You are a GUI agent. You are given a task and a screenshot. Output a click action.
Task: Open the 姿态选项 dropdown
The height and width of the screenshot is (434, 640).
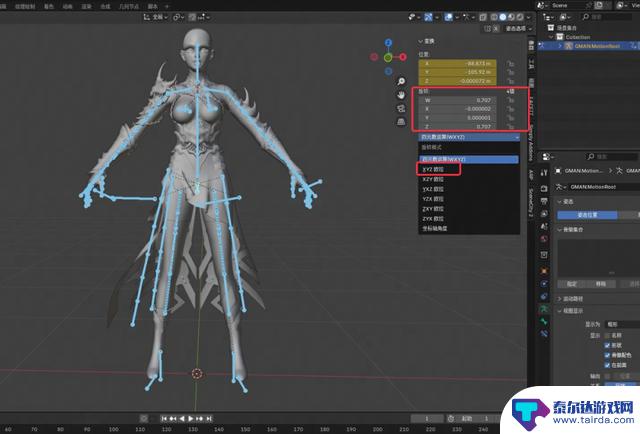tap(518, 29)
